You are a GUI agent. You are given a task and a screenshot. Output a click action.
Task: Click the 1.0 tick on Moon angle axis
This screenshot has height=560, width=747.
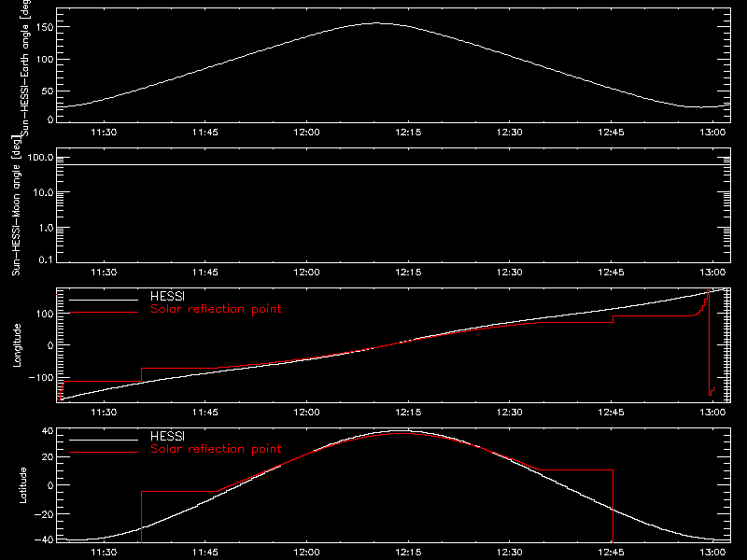(x=46, y=228)
